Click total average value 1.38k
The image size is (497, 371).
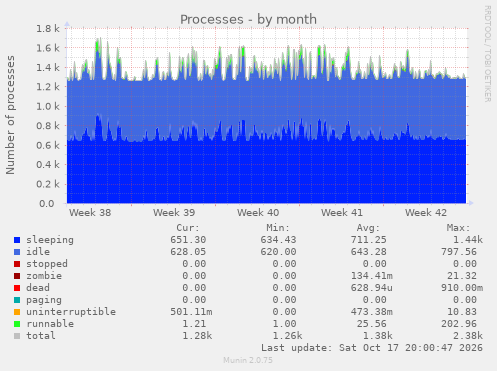click(378, 336)
